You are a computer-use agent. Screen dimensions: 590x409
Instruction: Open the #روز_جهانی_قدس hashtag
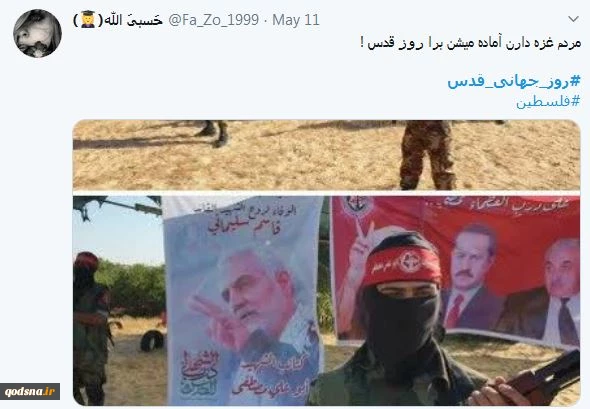point(514,81)
